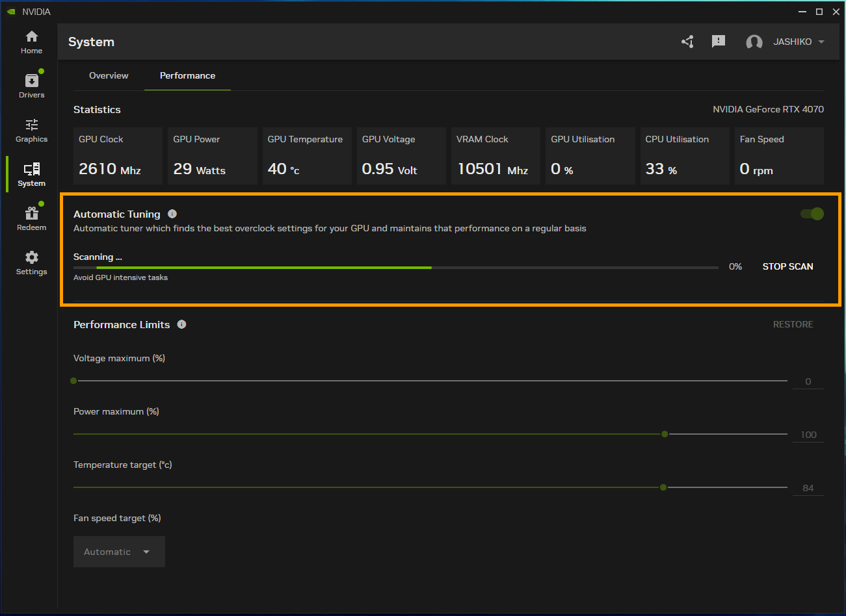Click the GPU Temperature statistic card
The height and width of the screenshot is (616, 846).
(307, 156)
